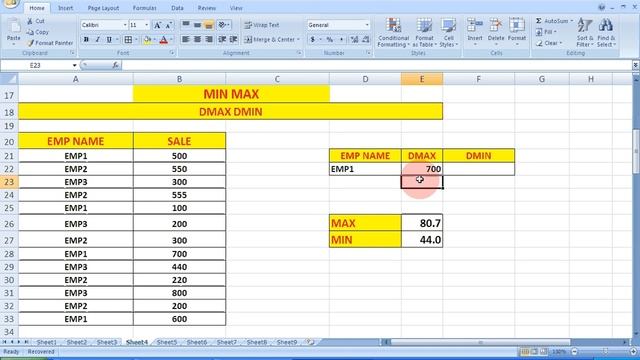The width and height of the screenshot is (640, 360).
Task: Click the Insert Function fx icon
Action: click(116, 65)
